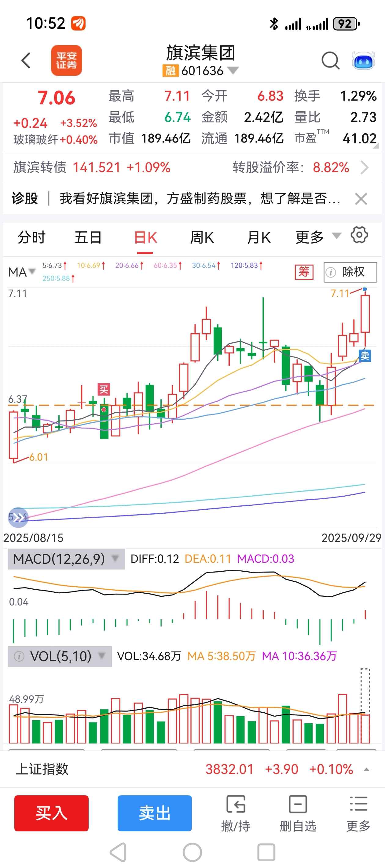Expand the 更多 chart period dropdown

coord(318,237)
